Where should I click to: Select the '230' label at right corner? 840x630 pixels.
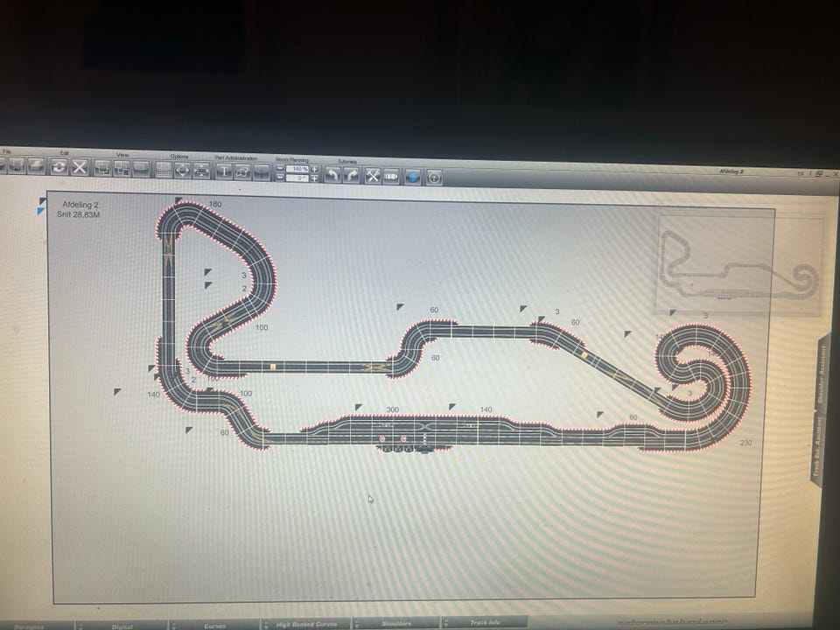point(745,443)
